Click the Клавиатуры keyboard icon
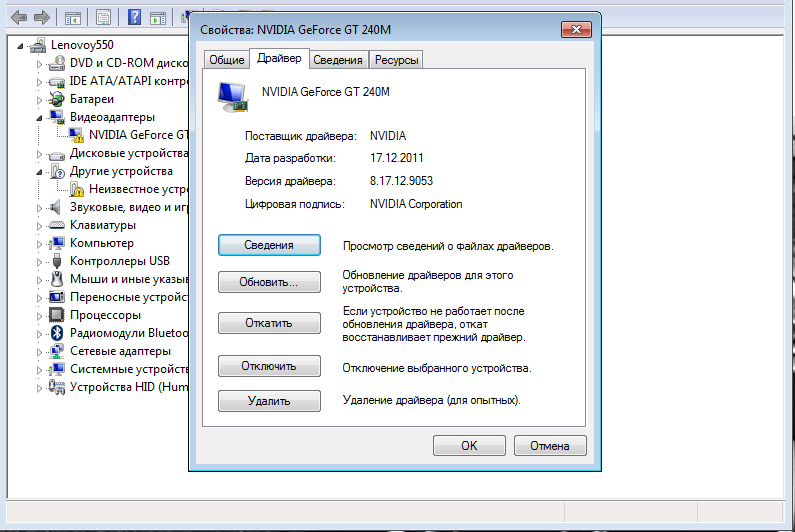 point(57,225)
